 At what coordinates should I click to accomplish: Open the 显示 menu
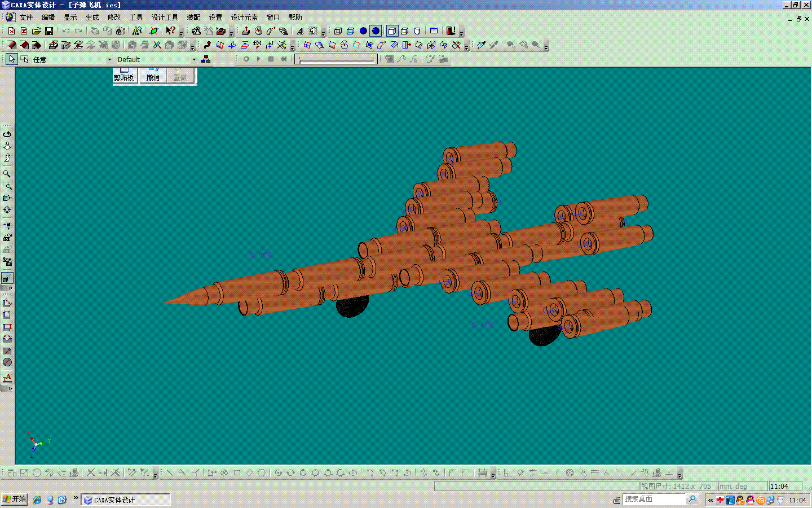tap(70, 17)
